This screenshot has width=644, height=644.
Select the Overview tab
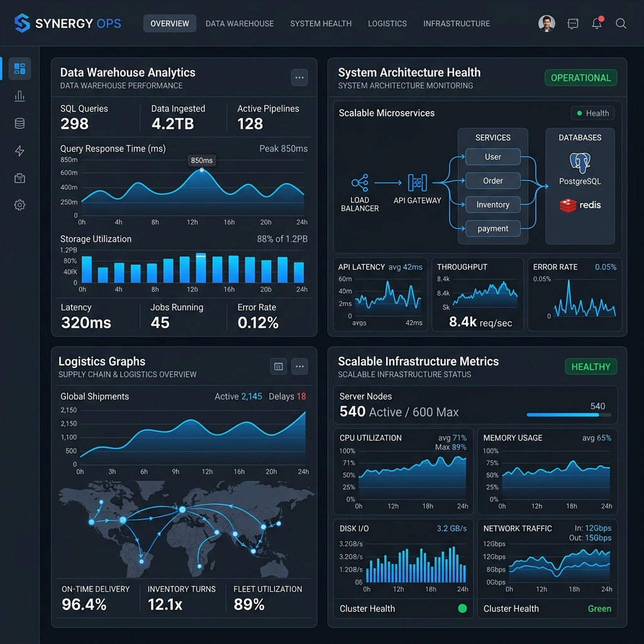pos(170,23)
